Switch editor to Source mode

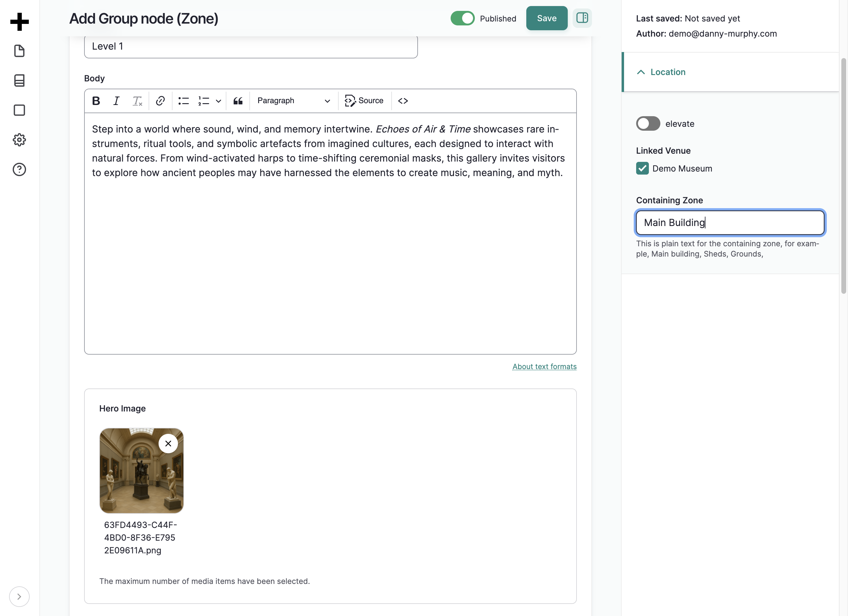364,101
